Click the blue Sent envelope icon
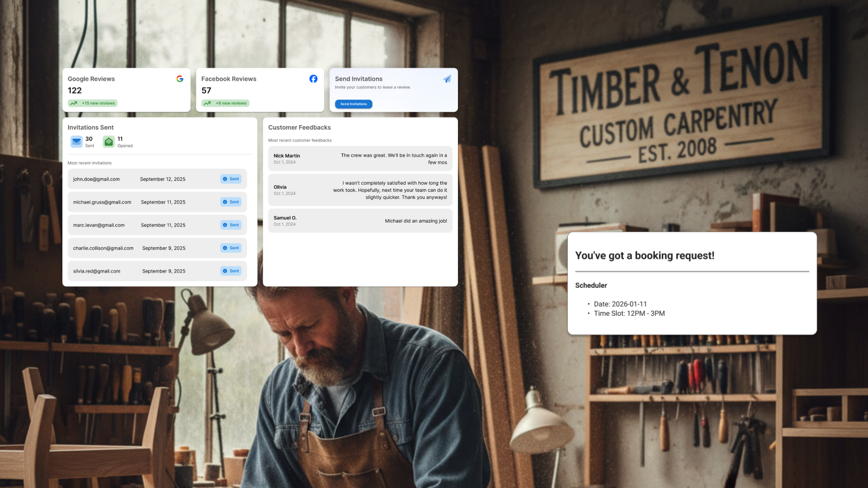This screenshot has width=868, height=488. [76, 142]
